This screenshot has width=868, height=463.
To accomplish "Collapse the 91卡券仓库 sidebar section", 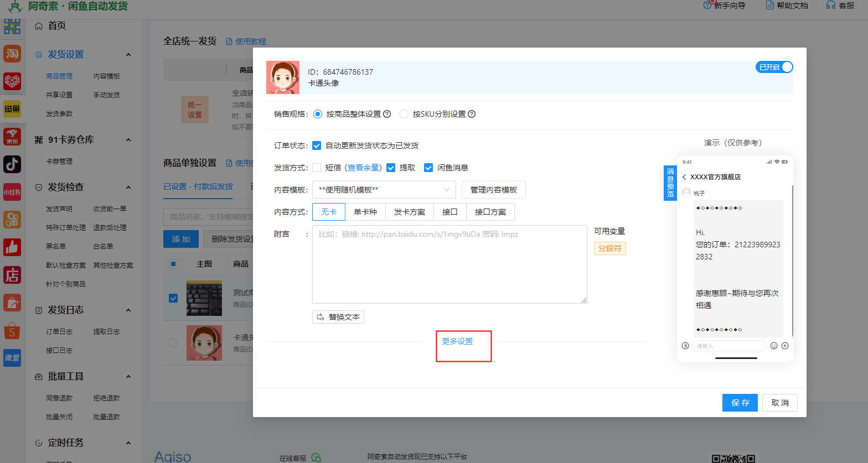I will coord(128,139).
